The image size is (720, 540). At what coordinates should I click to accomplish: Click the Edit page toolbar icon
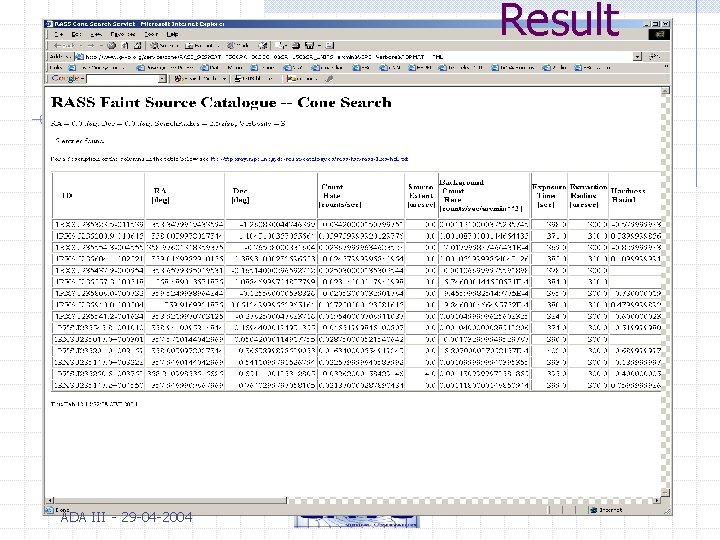point(309,45)
